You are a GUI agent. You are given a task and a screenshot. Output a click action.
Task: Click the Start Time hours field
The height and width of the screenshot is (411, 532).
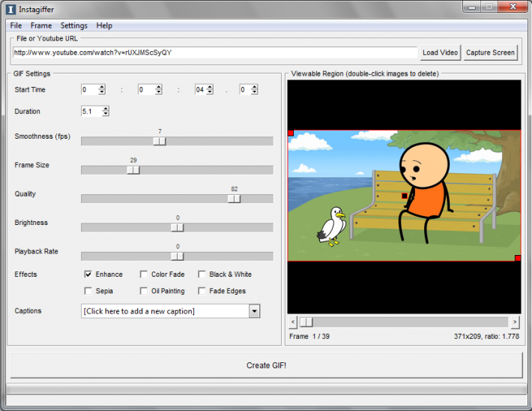[x=90, y=90]
